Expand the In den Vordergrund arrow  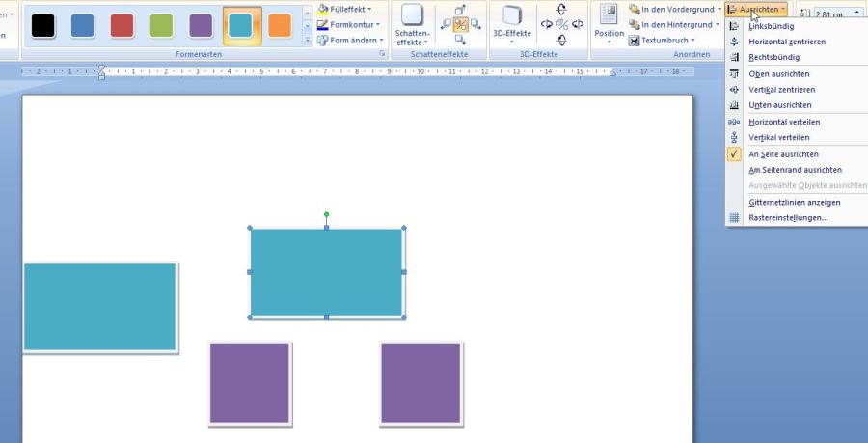(x=719, y=10)
